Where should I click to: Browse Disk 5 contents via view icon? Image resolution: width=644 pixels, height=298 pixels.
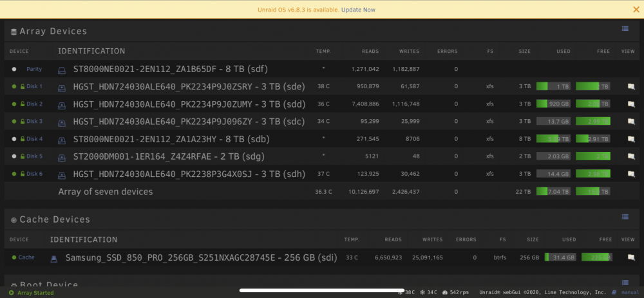[x=631, y=156]
